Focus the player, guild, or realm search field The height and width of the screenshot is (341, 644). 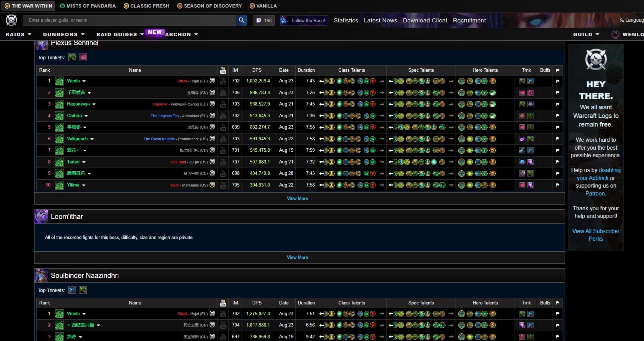point(129,20)
